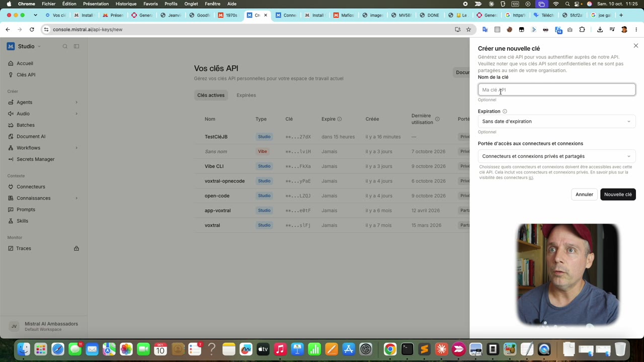This screenshot has height=362, width=644.
Task: Click the info icon beside Expire column
Action: click(340, 119)
